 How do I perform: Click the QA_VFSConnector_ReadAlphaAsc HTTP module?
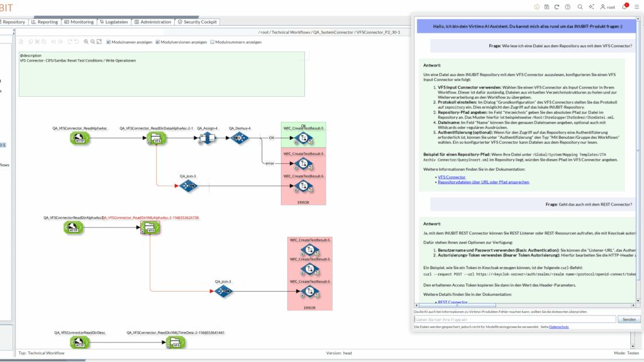[80, 138]
